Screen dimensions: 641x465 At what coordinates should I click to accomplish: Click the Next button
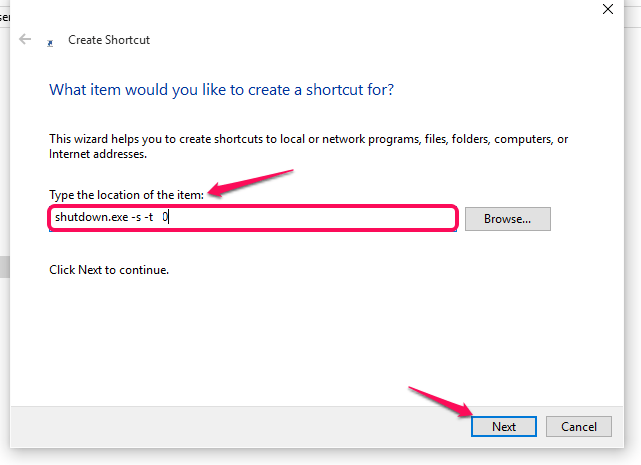504,427
